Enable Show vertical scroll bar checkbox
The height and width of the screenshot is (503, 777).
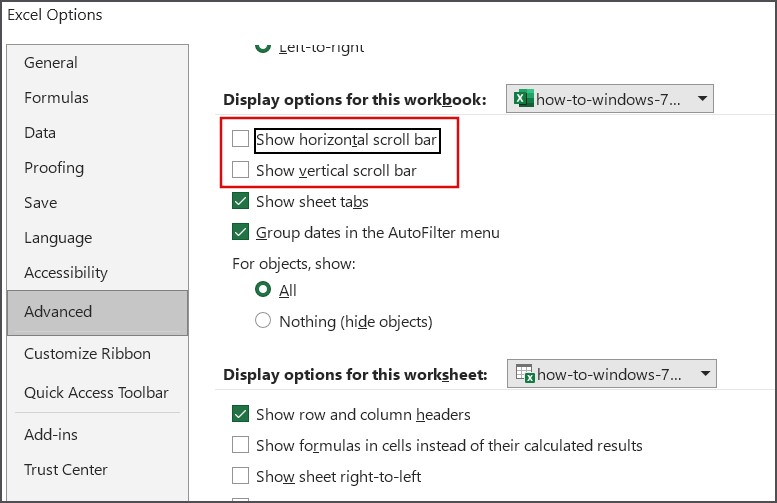coord(240,170)
